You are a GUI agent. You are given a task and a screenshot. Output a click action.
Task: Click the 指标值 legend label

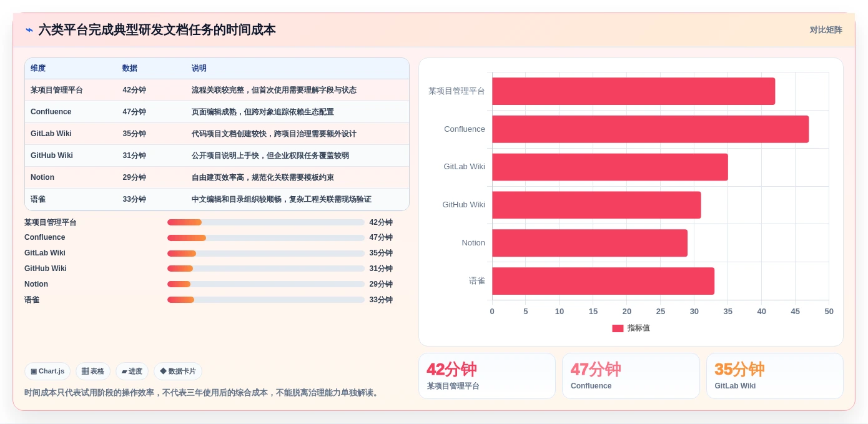638,328
